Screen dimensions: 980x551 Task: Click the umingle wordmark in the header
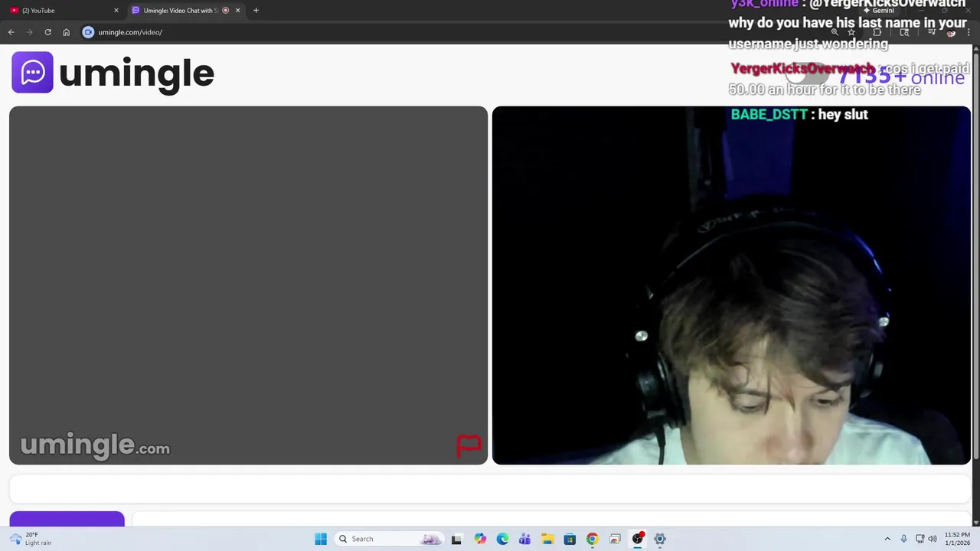(136, 73)
